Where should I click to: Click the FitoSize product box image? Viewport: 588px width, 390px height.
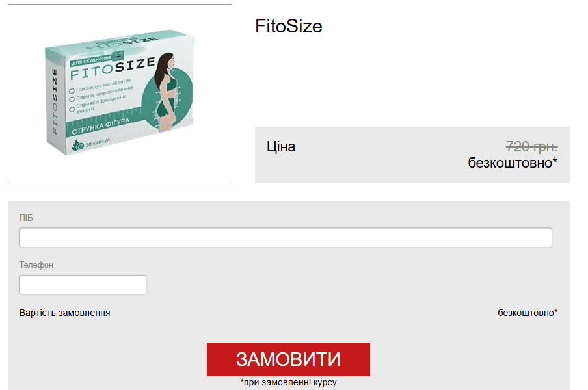click(x=120, y=94)
